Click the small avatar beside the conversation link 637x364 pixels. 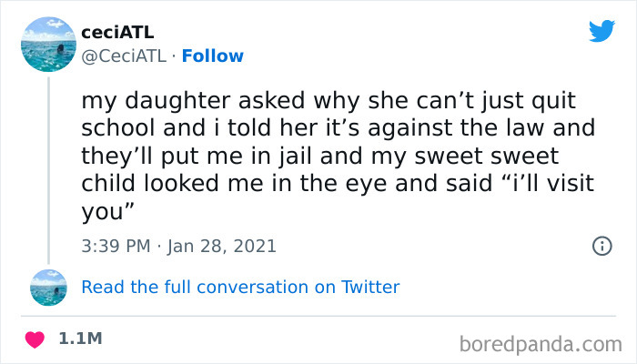48,288
